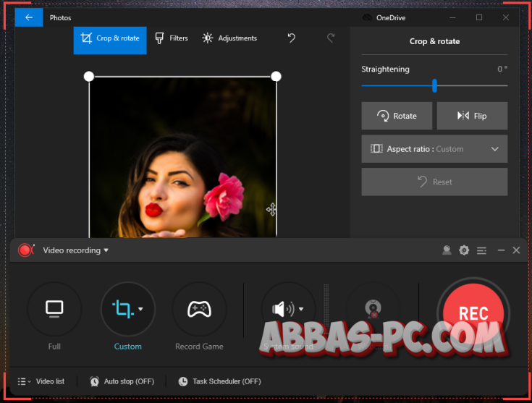532x403 pixels.
Task: Click the Rotate button
Action: (397, 116)
